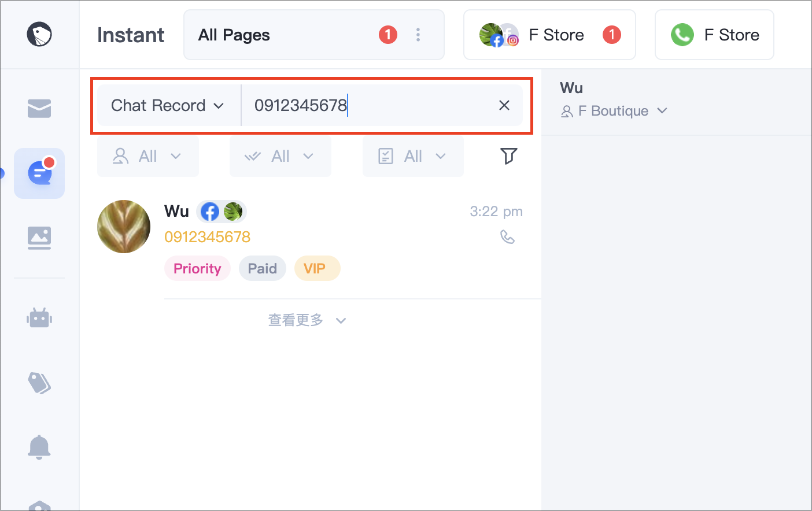
Task: Clear the search field with X
Action: pyautogui.click(x=504, y=105)
